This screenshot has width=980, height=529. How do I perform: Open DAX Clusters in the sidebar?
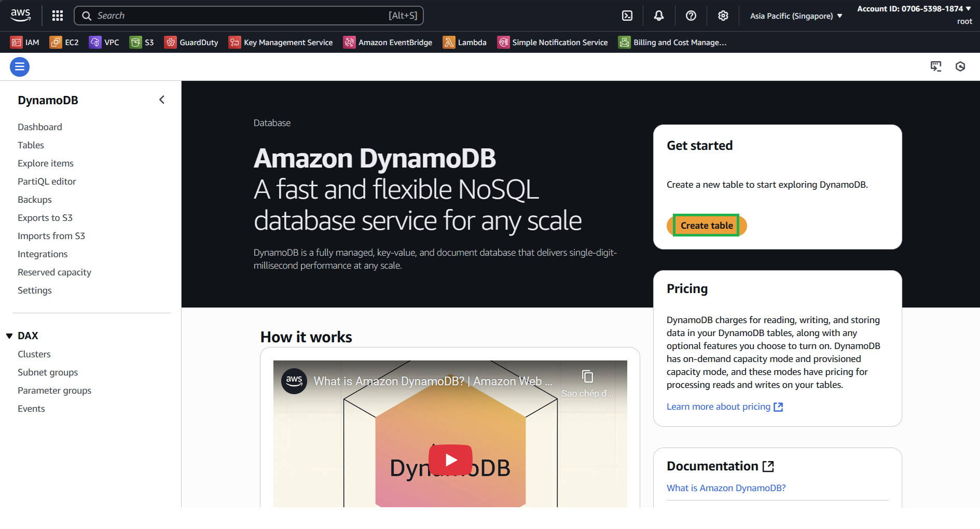click(34, 354)
